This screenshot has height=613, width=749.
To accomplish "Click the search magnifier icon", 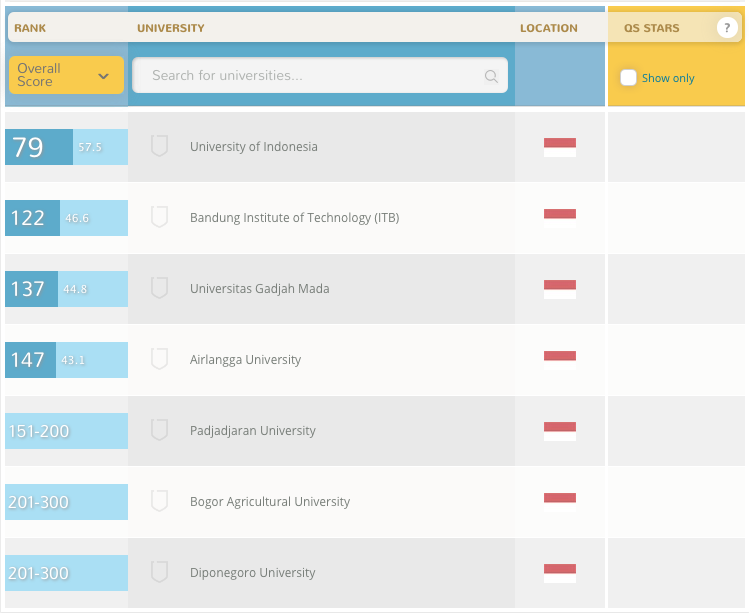I will pos(491,76).
